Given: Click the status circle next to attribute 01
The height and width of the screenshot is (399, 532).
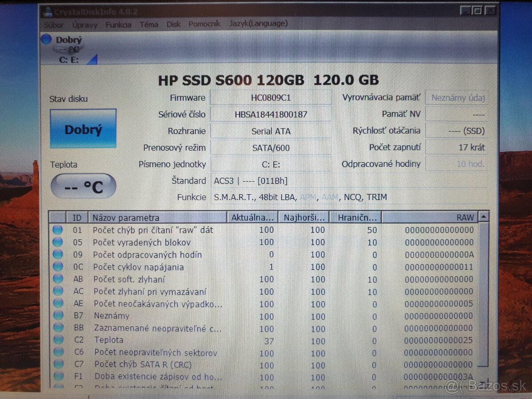Looking at the screenshot, I should pyautogui.click(x=58, y=230).
